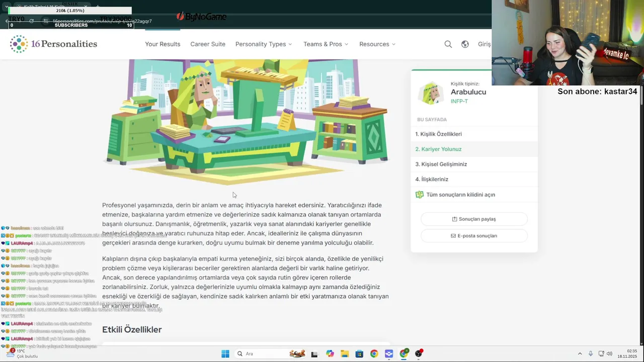The image size is (644, 362).
Task: Open the network tray icon
Action: click(x=601, y=354)
